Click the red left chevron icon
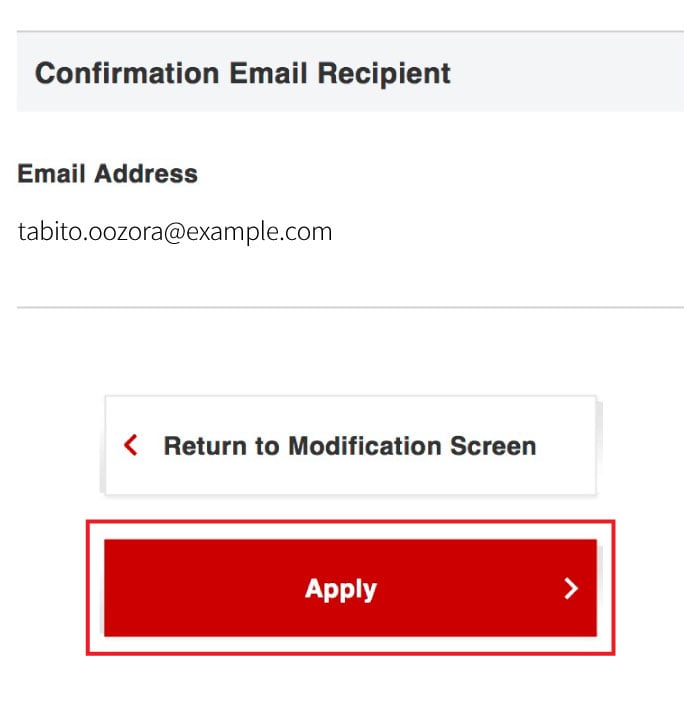Image resolution: width=700 pixels, height=707 pixels. tap(131, 445)
